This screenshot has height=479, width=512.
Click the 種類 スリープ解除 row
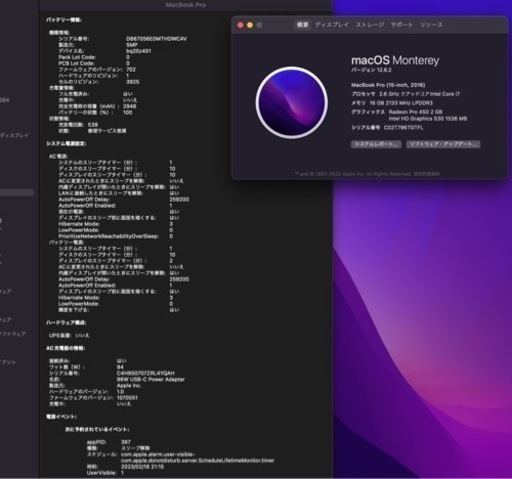pos(118,448)
